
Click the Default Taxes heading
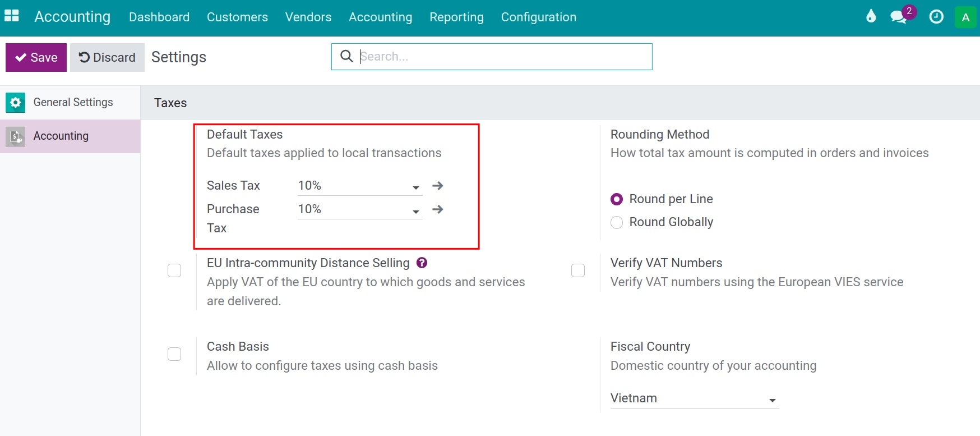(x=244, y=135)
